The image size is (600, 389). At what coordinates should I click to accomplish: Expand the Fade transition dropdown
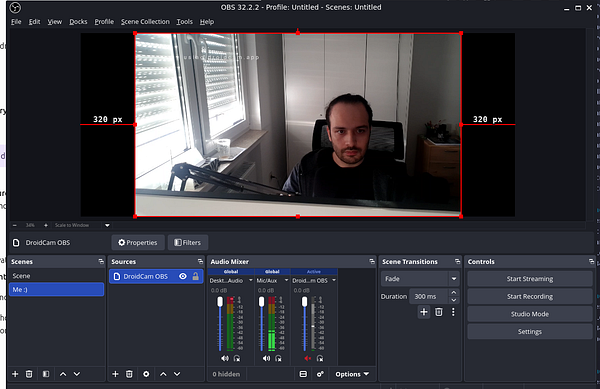pos(454,279)
